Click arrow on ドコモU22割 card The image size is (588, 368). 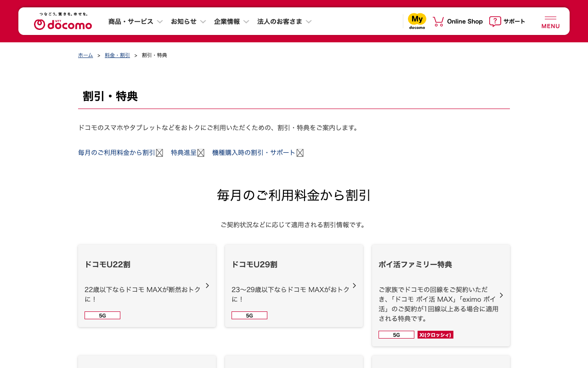(207, 286)
